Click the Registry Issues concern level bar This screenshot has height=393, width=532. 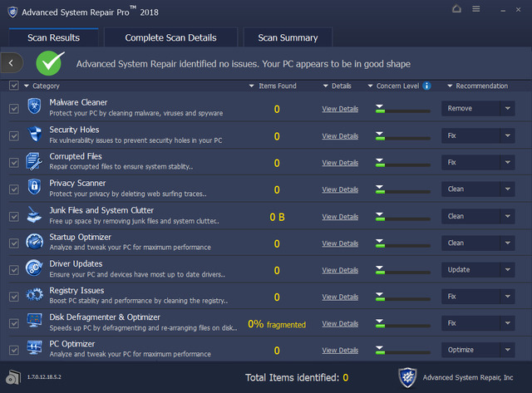[x=402, y=297]
